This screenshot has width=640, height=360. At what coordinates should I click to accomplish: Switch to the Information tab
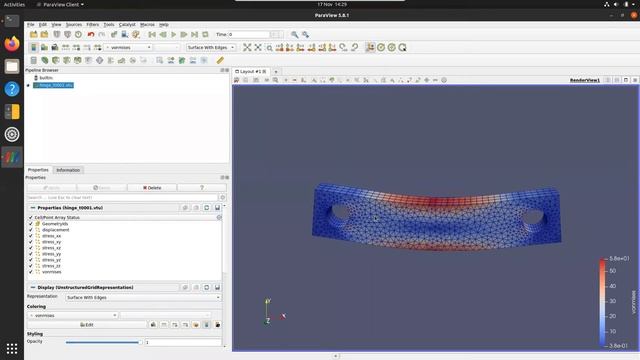(x=68, y=170)
